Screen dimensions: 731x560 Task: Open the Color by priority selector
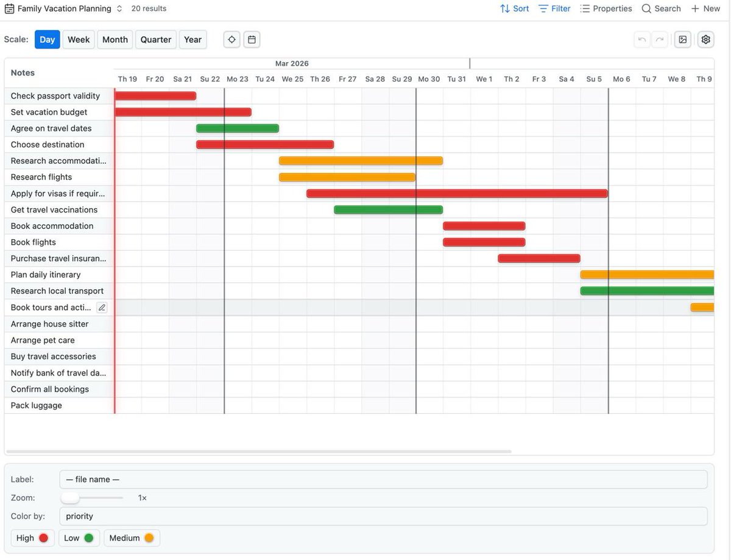pyautogui.click(x=383, y=516)
